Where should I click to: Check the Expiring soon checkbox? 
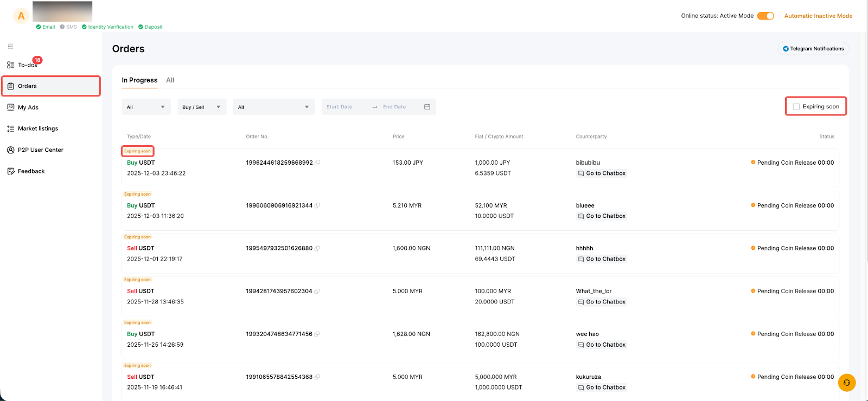click(796, 107)
